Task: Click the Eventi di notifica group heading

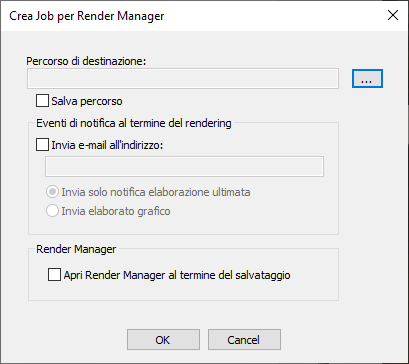Action: 134,123
